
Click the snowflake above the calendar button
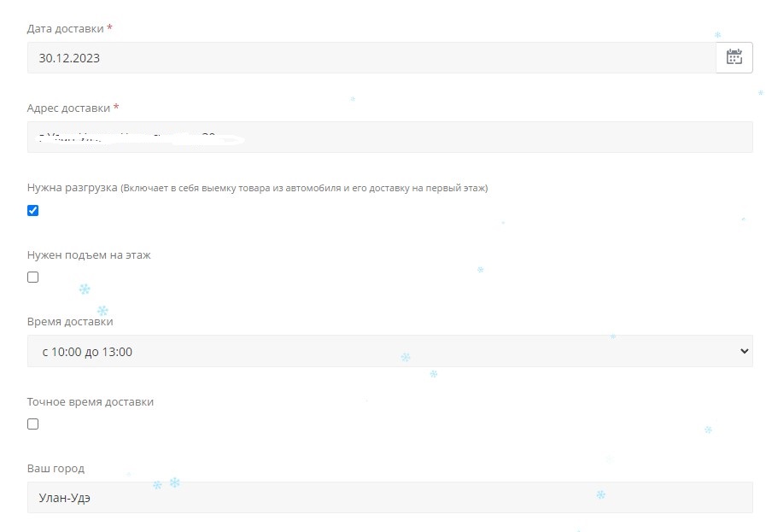click(x=717, y=35)
